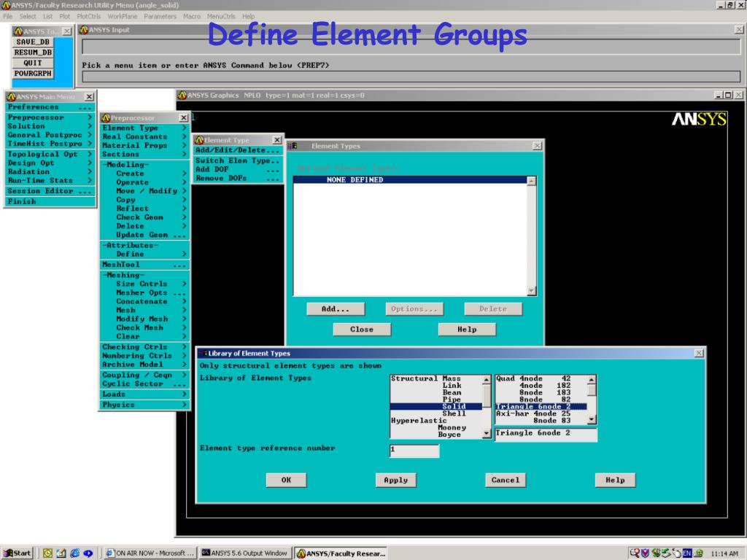The width and height of the screenshot is (747, 560).
Task: Open the WorkPlane menu
Action: 123,16
